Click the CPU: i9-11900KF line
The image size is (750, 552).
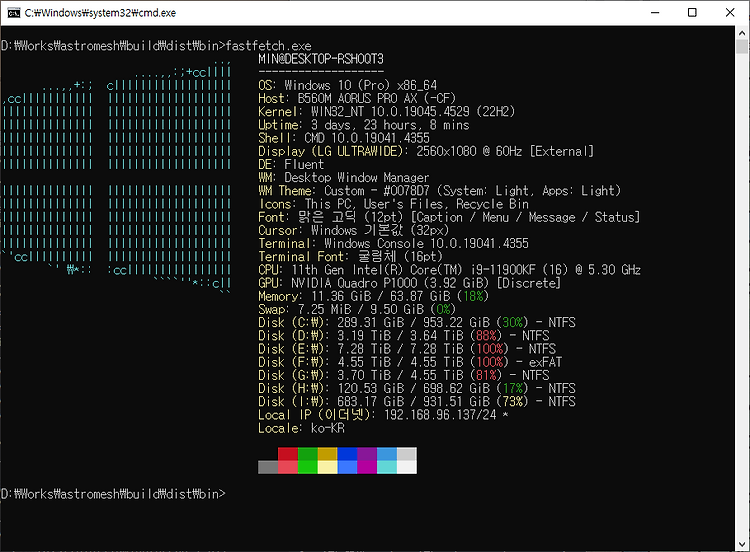click(x=450, y=270)
